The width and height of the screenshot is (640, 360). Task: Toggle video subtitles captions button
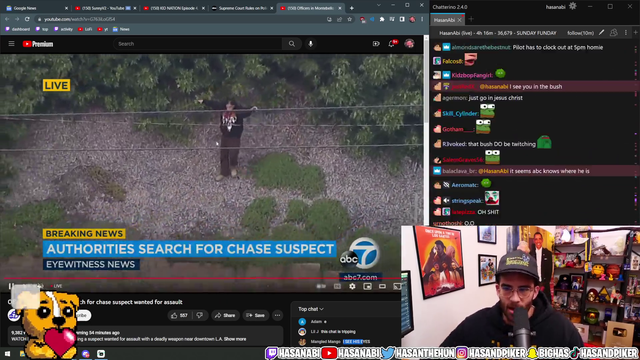pyautogui.click(x=337, y=287)
